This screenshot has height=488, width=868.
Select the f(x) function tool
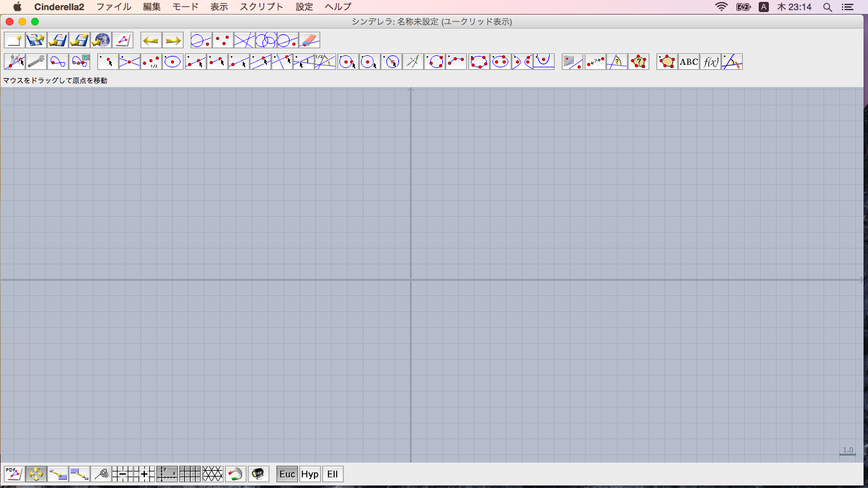(710, 62)
